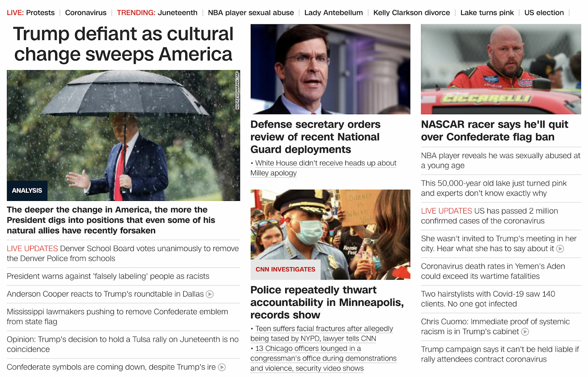The image size is (588, 377).
Task: Select 'Lake turns pink' trending topic
Action: pos(487,12)
